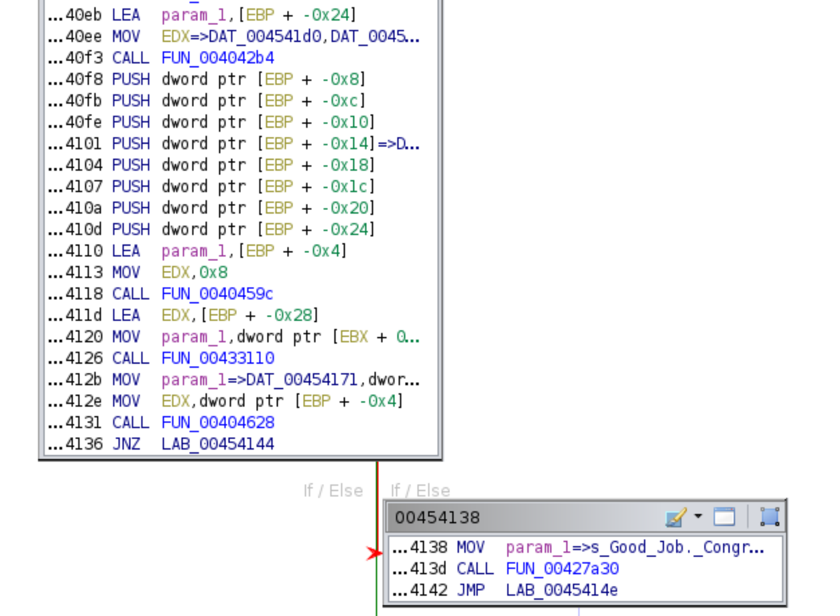Select the JMP mnemonic at address 4142

point(470,591)
